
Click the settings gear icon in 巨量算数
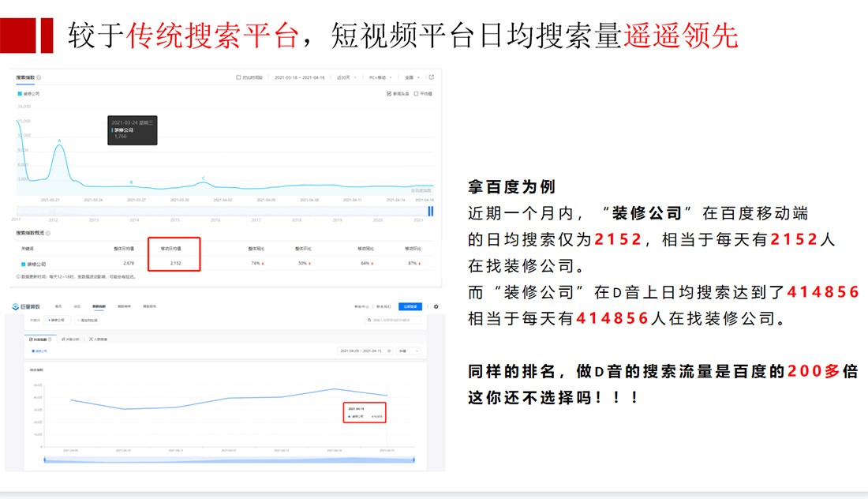tap(436, 306)
